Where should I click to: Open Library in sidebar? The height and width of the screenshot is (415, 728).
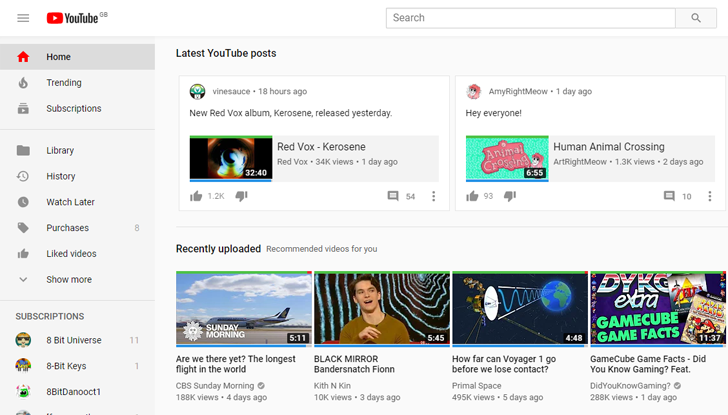78,150
